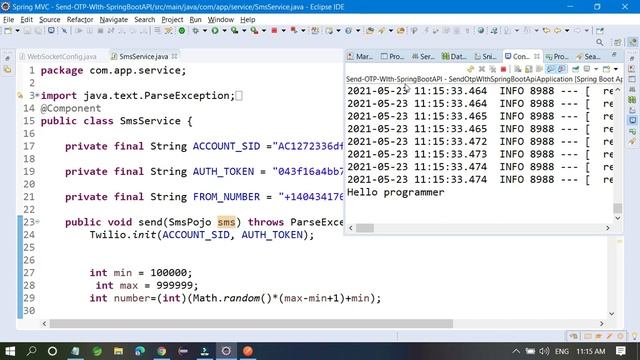The image size is (640, 360).
Task: Click the green Spring Boot dashboard icon
Action: (x=182, y=31)
